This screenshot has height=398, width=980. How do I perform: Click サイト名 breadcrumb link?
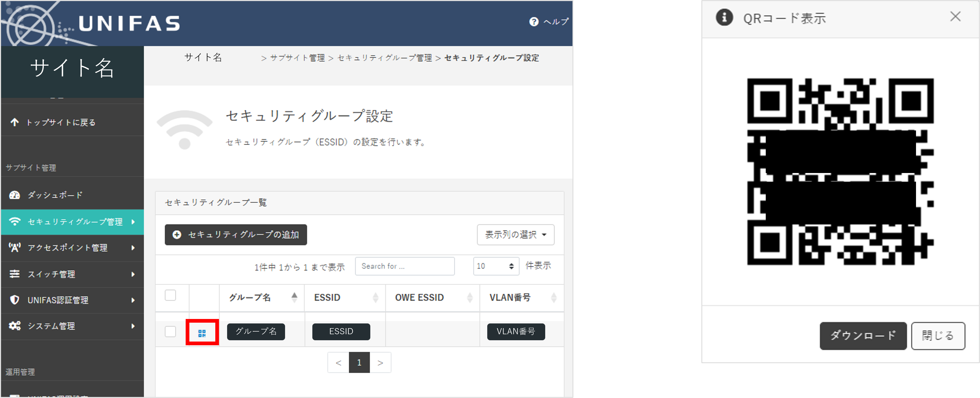point(203,57)
